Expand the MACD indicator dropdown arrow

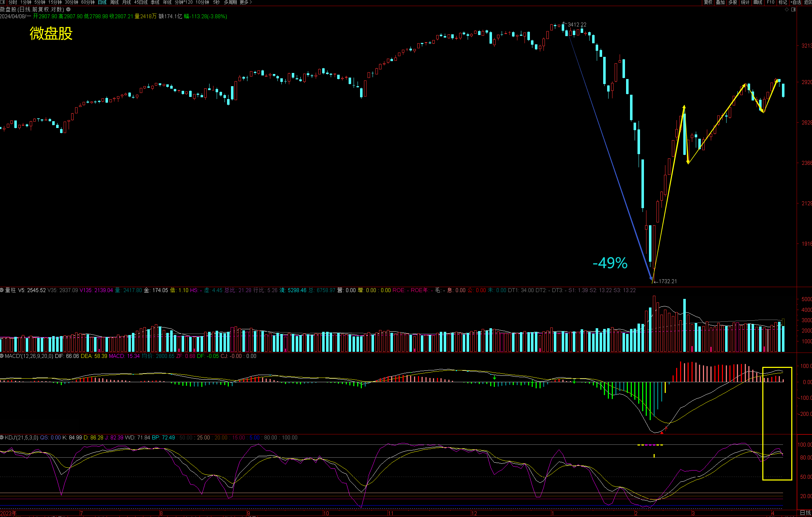point(2,356)
